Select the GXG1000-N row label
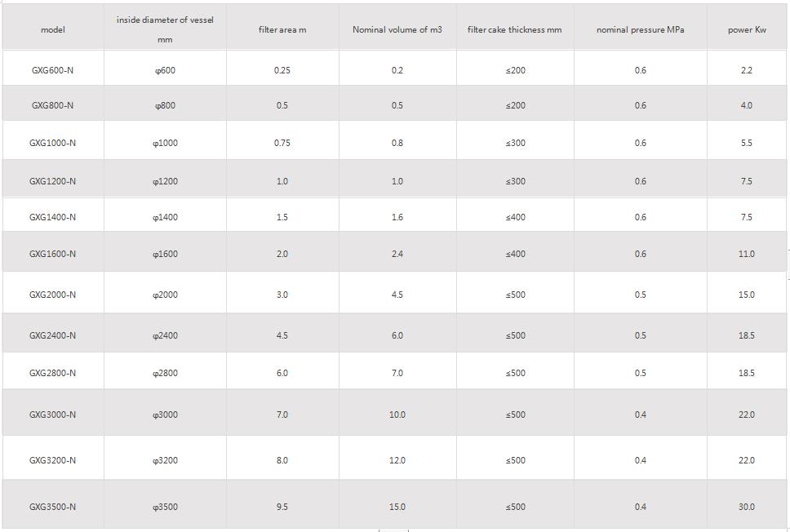Viewport: 790px width, 532px height. [52, 143]
